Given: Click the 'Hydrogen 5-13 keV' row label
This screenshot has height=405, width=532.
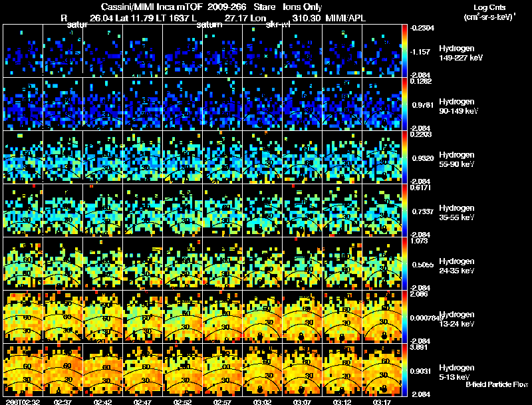Looking at the screenshot, I should coord(456,372).
